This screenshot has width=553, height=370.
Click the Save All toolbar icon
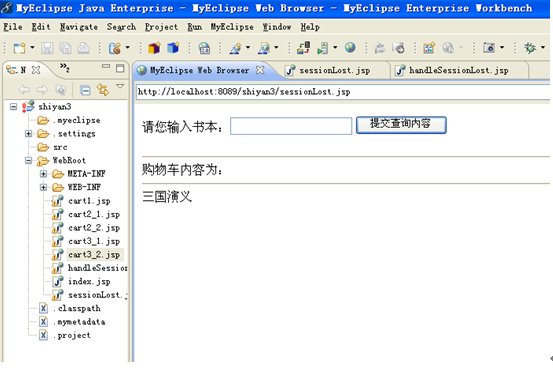click(x=65, y=48)
